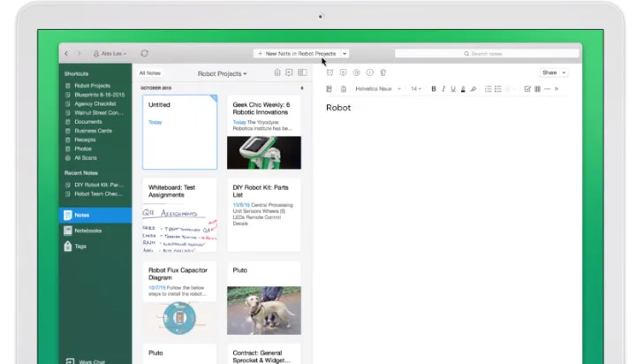The width and height of the screenshot is (636, 364).
Task: Open Tags in the left sidebar
Action: point(80,246)
